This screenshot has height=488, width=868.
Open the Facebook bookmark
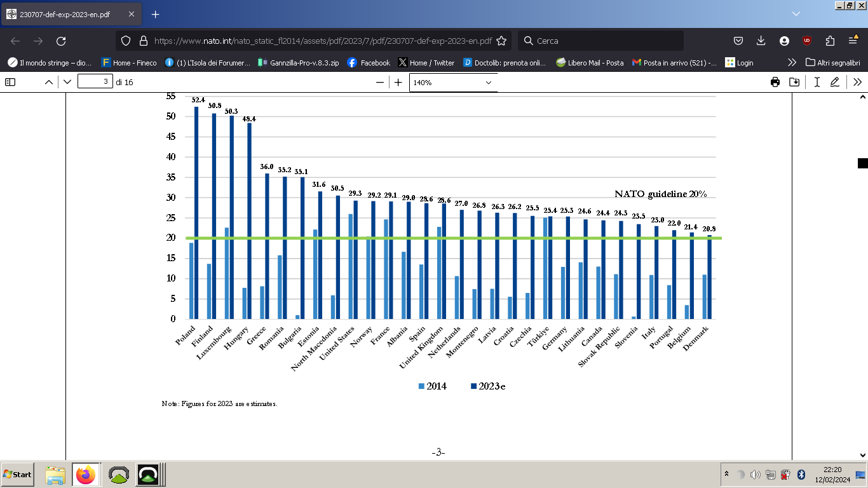369,63
